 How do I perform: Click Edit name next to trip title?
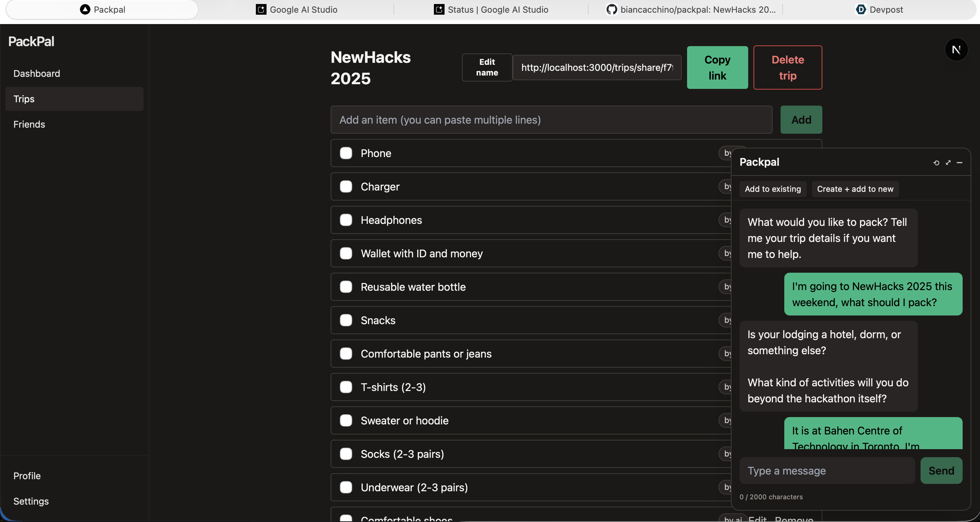pos(487,68)
